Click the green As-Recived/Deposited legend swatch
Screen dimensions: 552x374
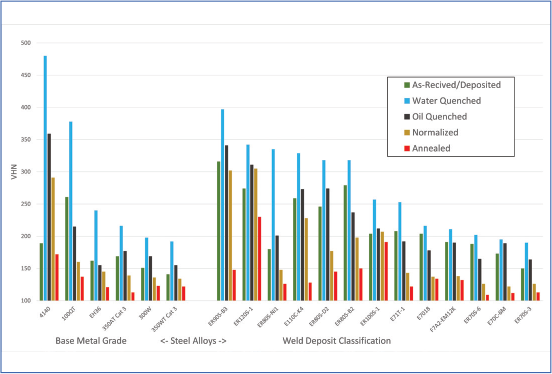click(x=407, y=85)
